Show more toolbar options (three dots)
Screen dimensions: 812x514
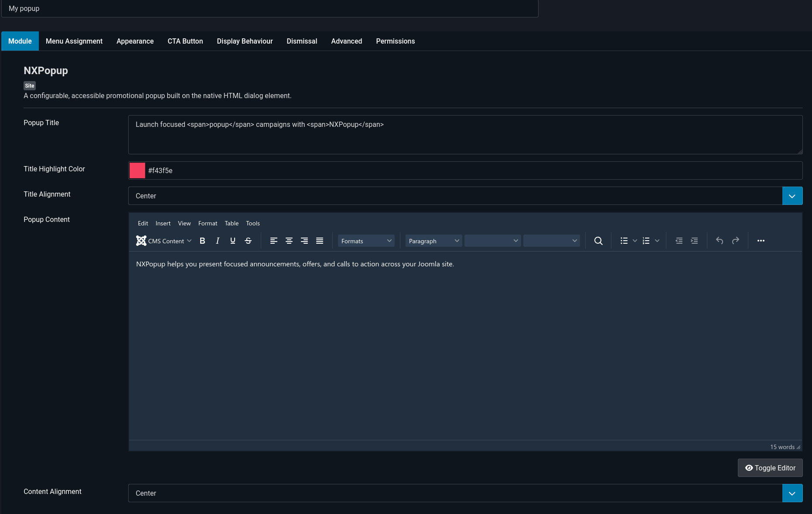tap(761, 241)
